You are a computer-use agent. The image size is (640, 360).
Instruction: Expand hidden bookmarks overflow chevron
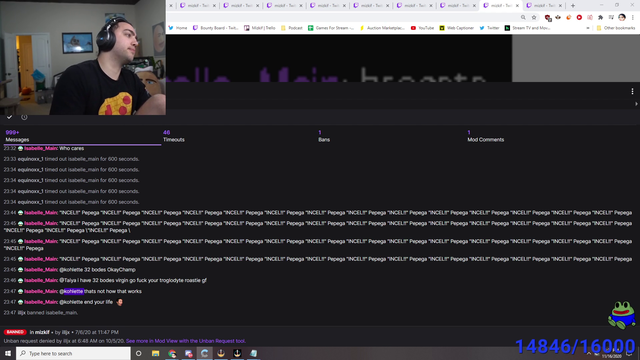pos(588,28)
